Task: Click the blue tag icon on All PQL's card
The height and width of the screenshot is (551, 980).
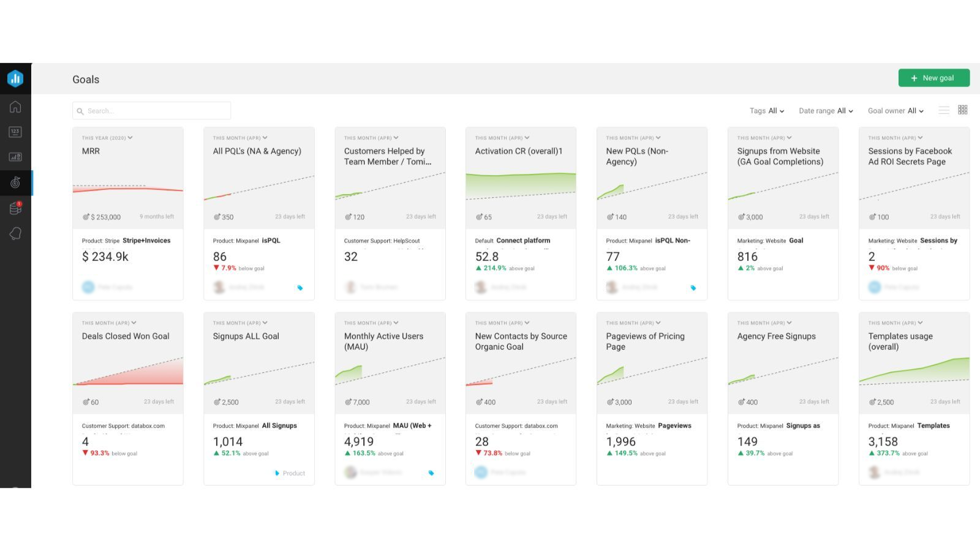Action: coord(300,288)
